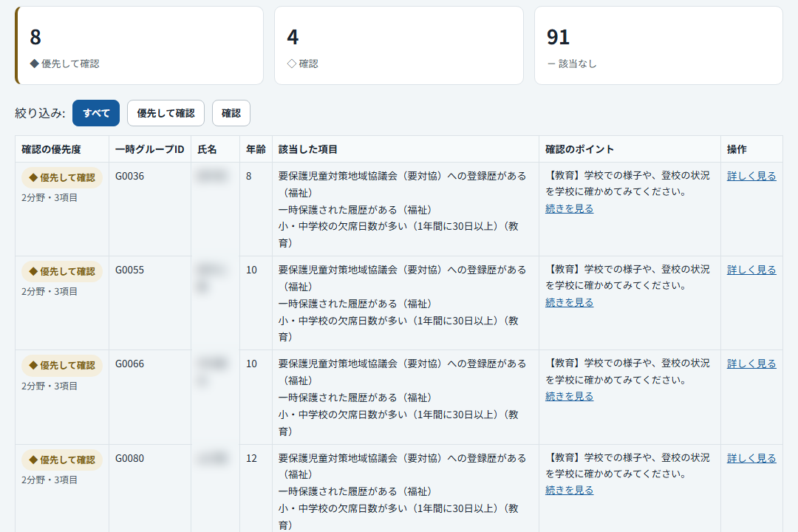Open the 確認 summary card showing 4

click(399, 45)
